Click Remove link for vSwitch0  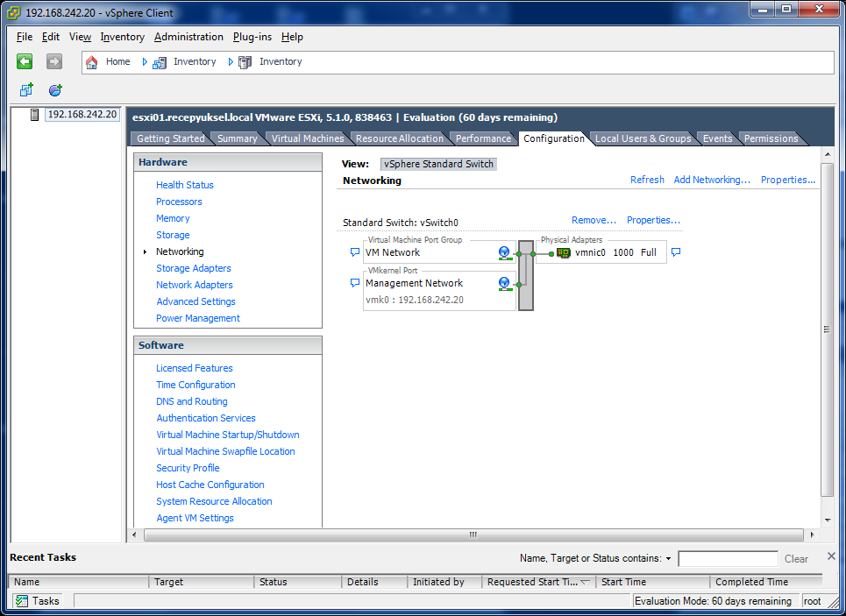tap(594, 220)
